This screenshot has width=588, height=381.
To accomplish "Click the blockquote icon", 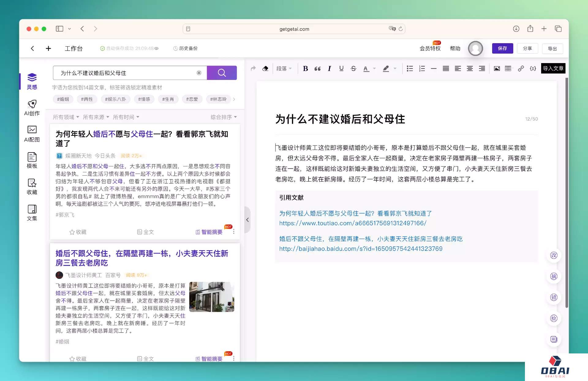I will pos(317,69).
